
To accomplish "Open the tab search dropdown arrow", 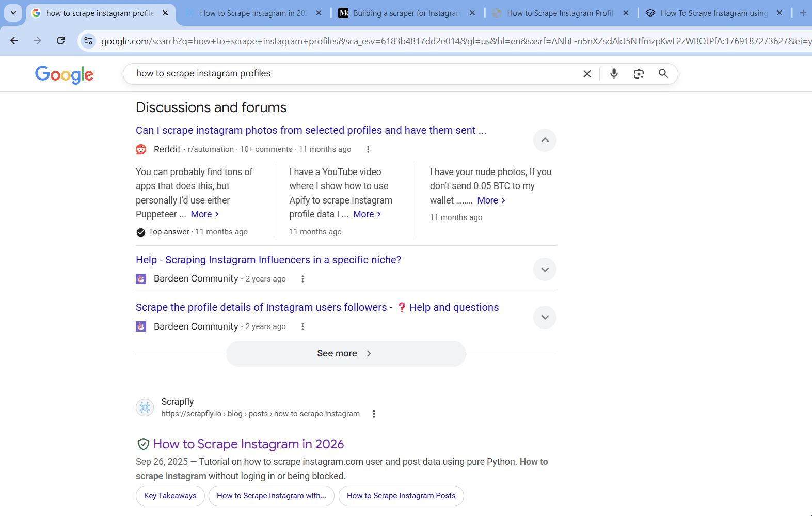I will tap(13, 13).
